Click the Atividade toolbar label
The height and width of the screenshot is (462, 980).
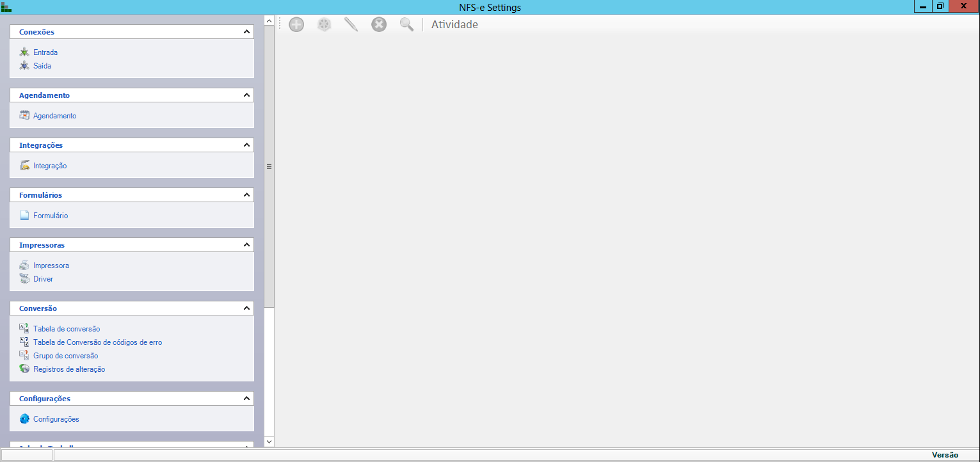click(454, 25)
